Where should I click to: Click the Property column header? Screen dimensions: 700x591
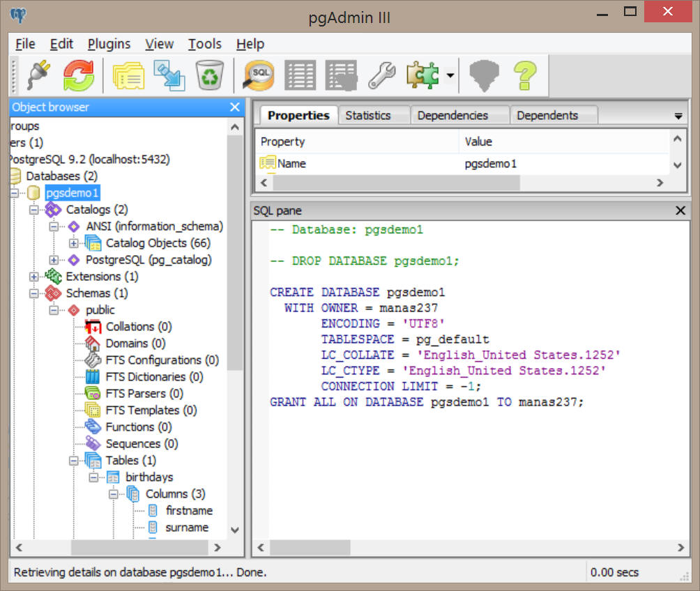point(357,141)
